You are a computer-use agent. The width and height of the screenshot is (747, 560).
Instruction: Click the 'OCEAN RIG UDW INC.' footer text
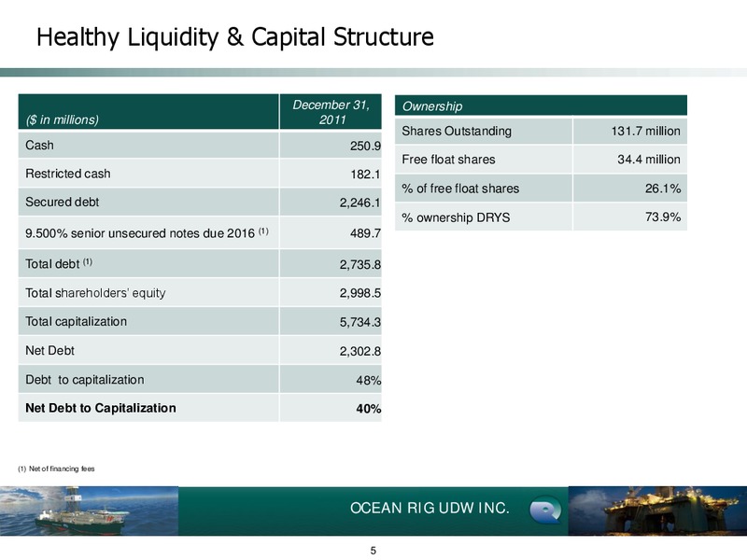(x=430, y=508)
